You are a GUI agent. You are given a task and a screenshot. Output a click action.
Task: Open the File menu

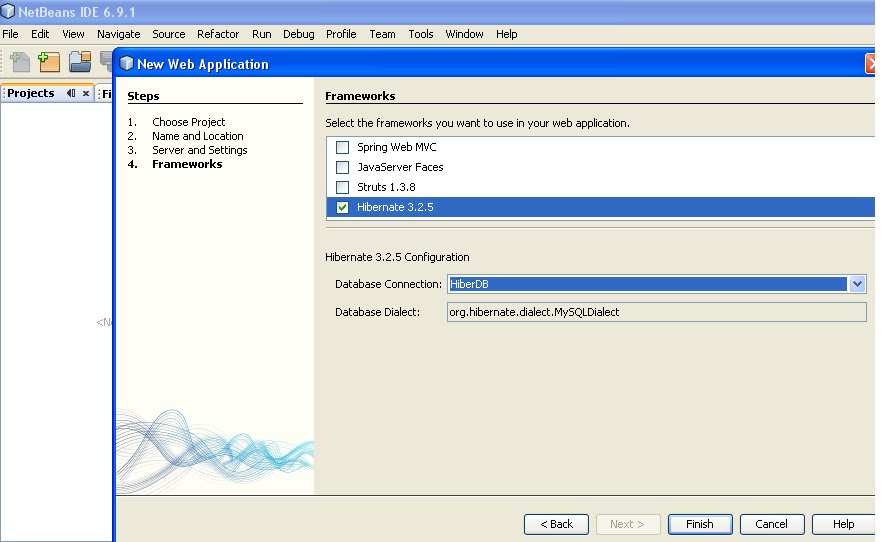10,34
